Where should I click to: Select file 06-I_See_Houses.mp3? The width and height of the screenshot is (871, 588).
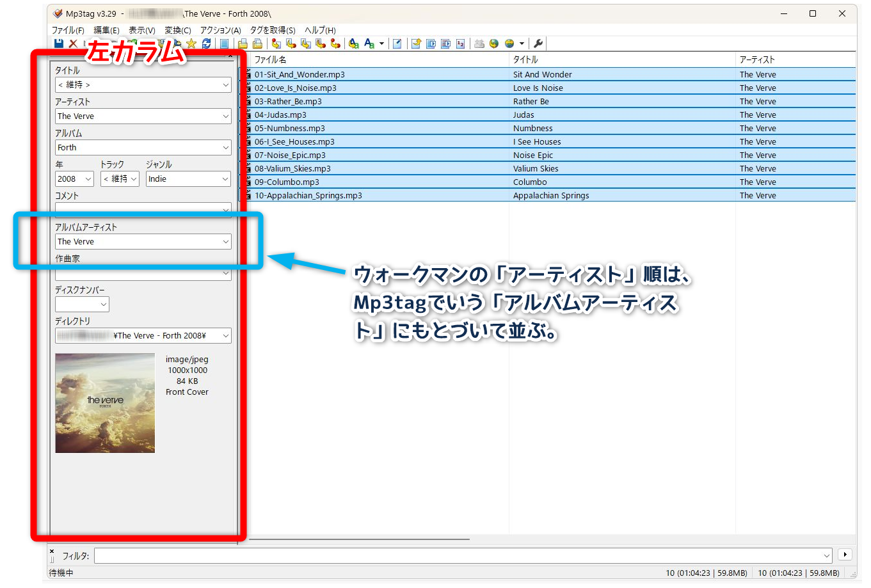coord(294,142)
